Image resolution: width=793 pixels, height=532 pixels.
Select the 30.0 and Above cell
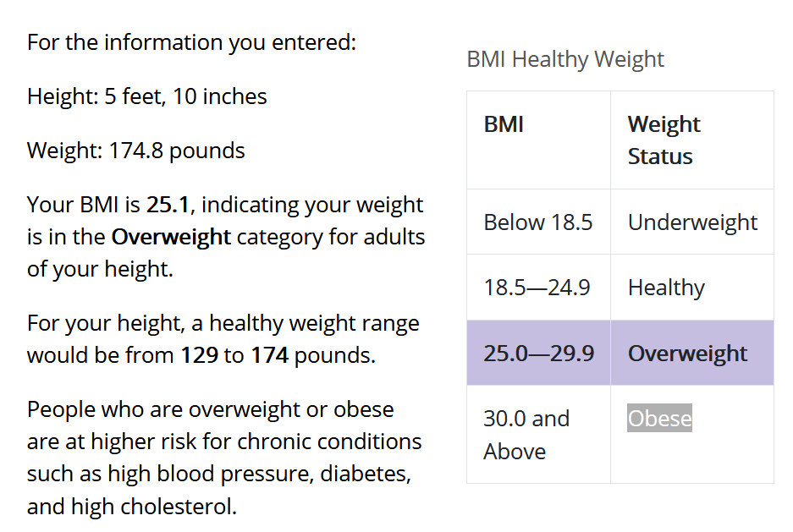(x=526, y=435)
